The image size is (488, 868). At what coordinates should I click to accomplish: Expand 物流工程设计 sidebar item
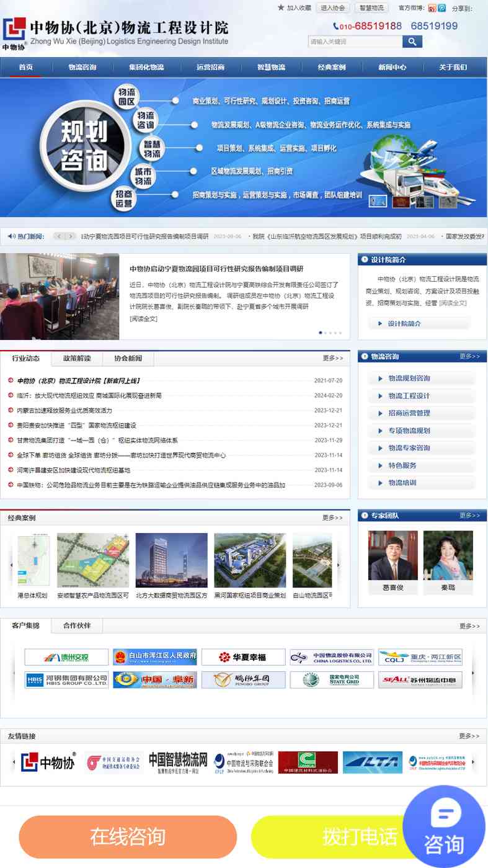pos(422,396)
